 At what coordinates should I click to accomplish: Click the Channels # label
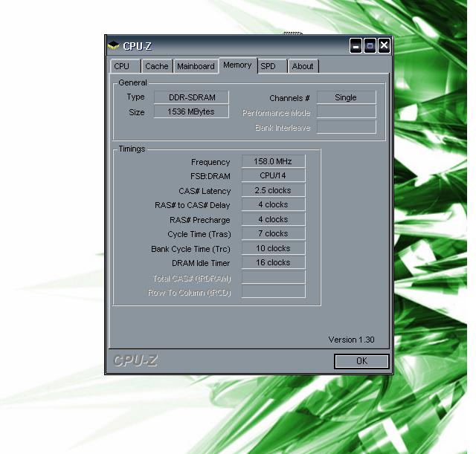click(x=289, y=98)
